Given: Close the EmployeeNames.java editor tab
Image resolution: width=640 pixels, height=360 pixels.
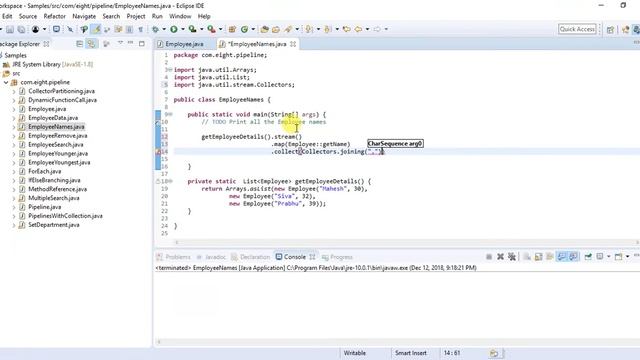Looking at the screenshot, I should coord(293,44).
